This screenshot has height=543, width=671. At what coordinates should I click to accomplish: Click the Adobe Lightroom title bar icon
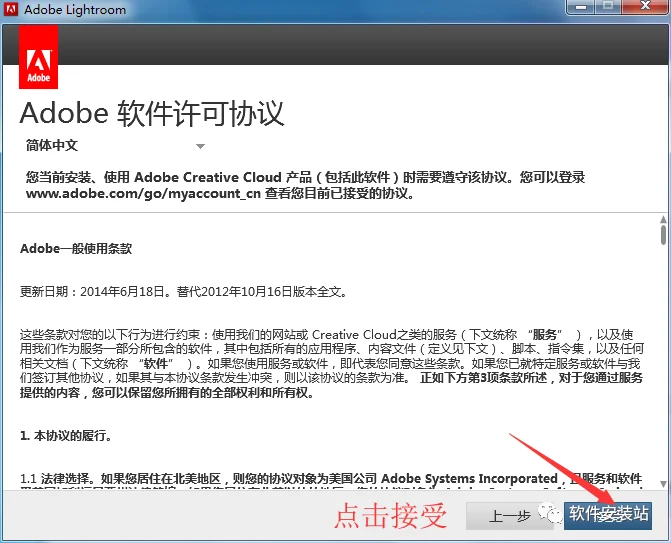pos(11,9)
